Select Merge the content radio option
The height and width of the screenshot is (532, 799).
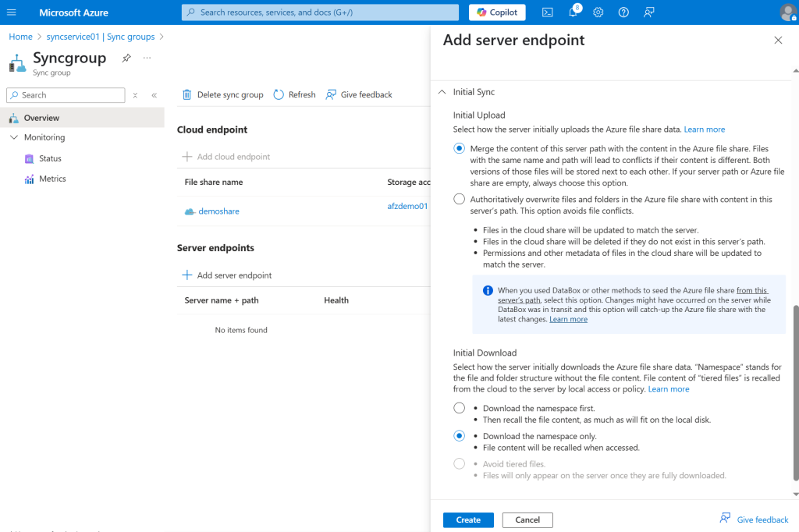(x=459, y=148)
